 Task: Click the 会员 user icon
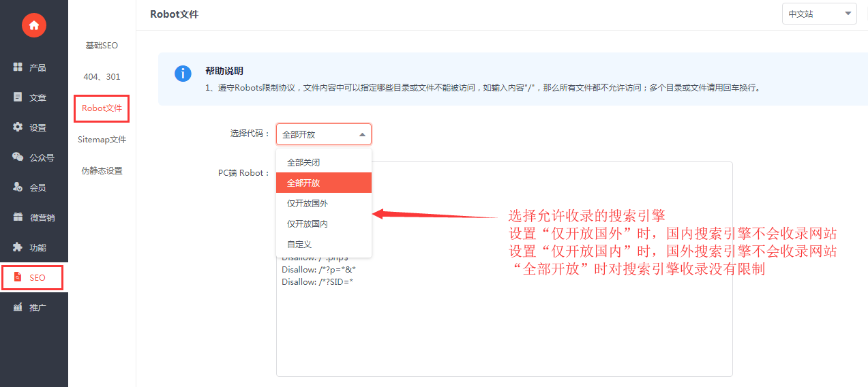(x=18, y=187)
